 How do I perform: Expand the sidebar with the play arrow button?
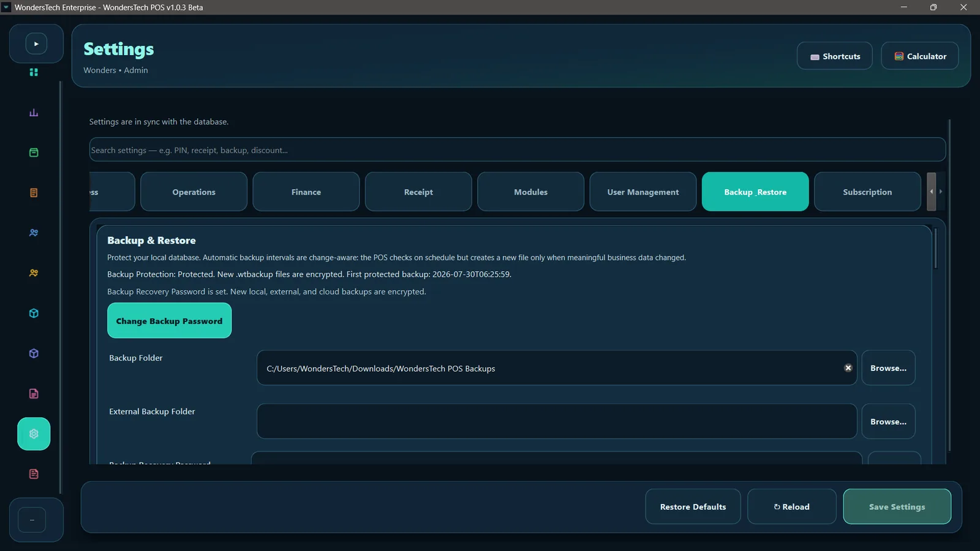(36, 43)
